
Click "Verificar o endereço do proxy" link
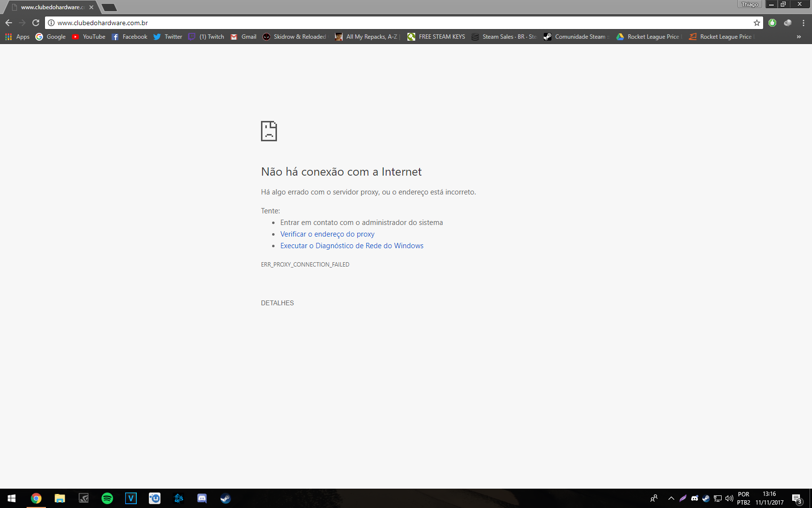coord(327,234)
